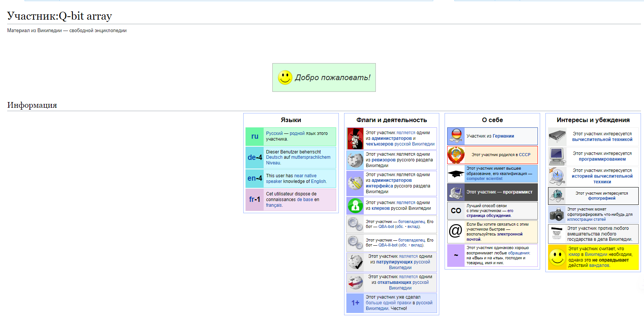This screenshot has height=316, width=644.
Task: Follow the ревизоров link
Action: point(384,160)
